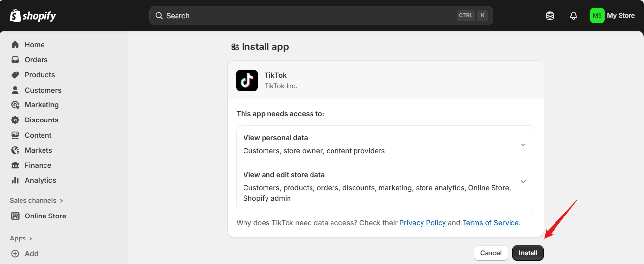Open the Marketing menu item
644x264 pixels.
tap(42, 105)
